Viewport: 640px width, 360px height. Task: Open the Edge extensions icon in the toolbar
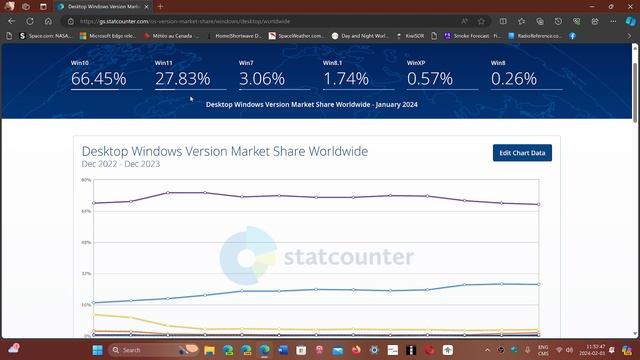[595, 21]
